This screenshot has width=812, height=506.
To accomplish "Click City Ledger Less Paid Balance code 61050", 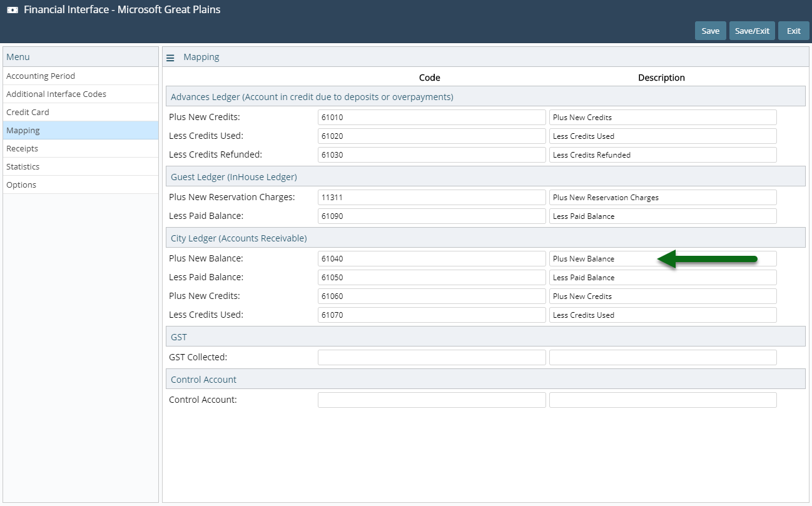I will tap(432, 277).
